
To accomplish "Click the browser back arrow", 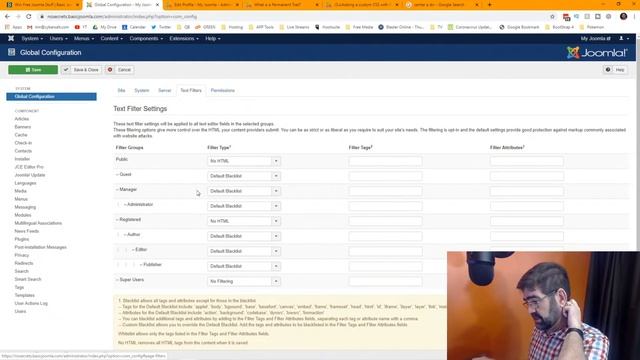I will tap(7, 16).
